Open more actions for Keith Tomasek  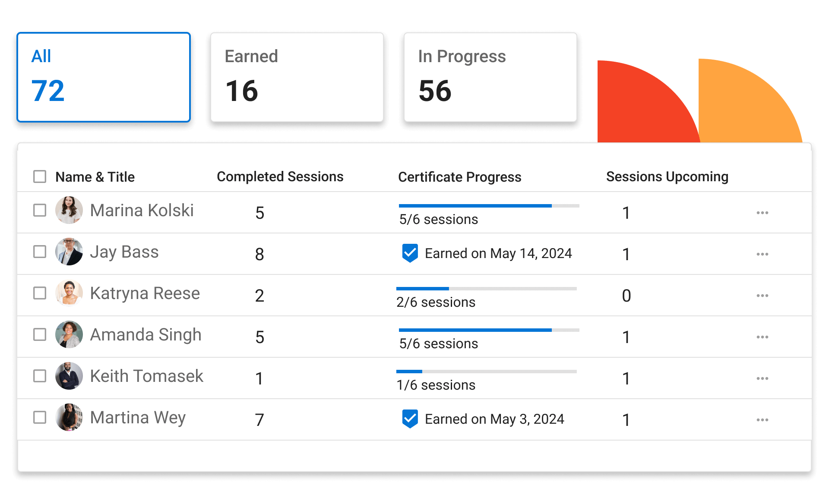click(762, 378)
